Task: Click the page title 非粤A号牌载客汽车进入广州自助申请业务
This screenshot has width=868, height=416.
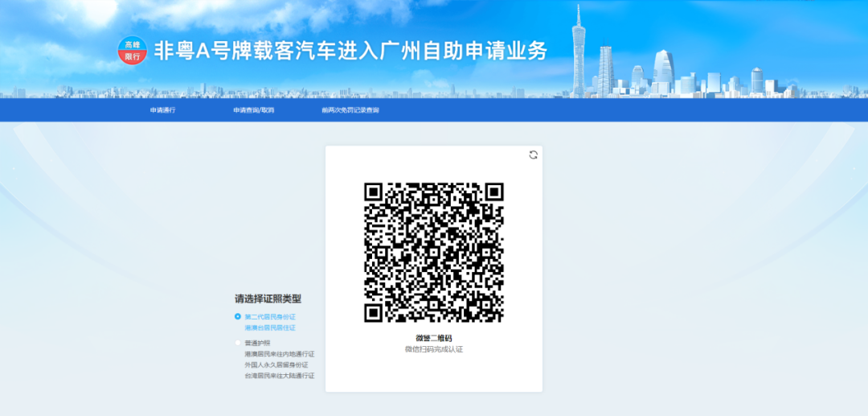Action: coord(350,51)
